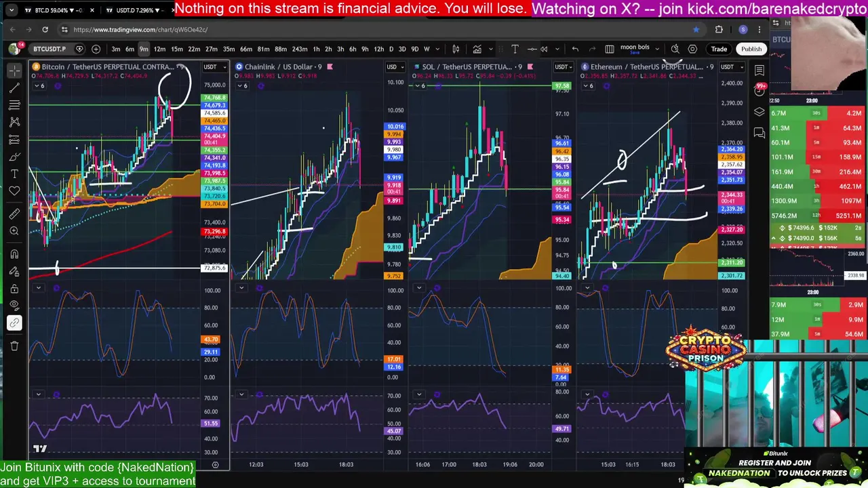
Task: Toggle lock all drawings
Action: [14, 289]
